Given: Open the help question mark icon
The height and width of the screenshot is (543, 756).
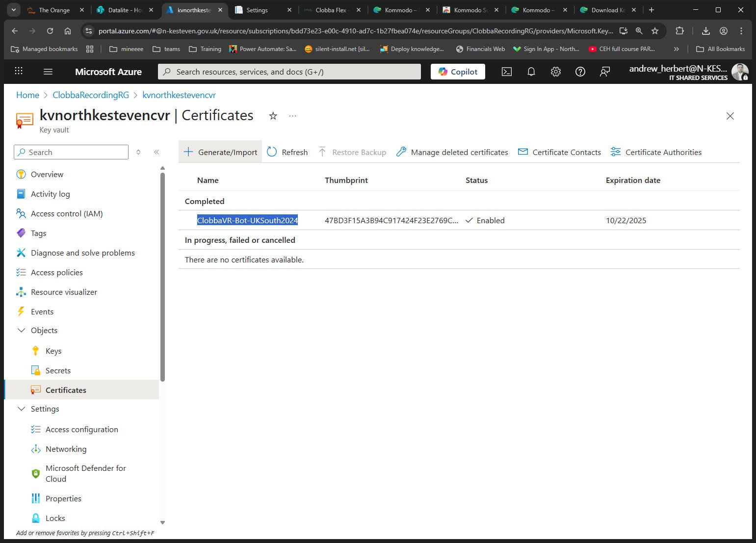Looking at the screenshot, I should pos(580,72).
